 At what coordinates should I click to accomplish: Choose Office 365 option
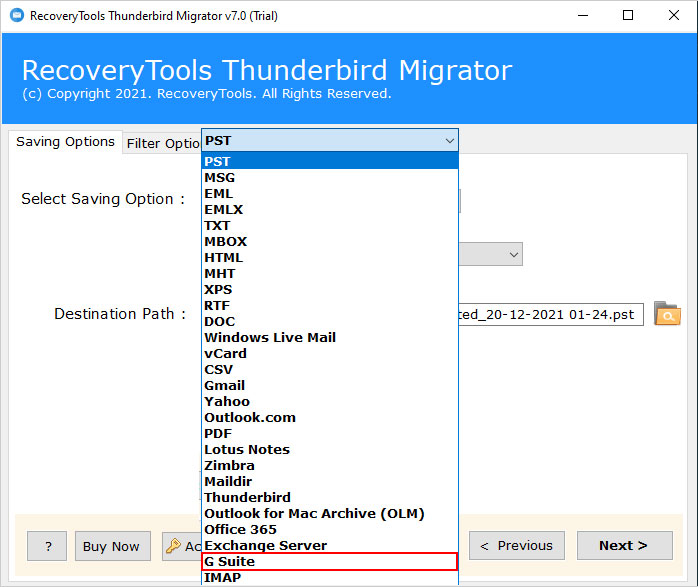[x=330, y=530]
